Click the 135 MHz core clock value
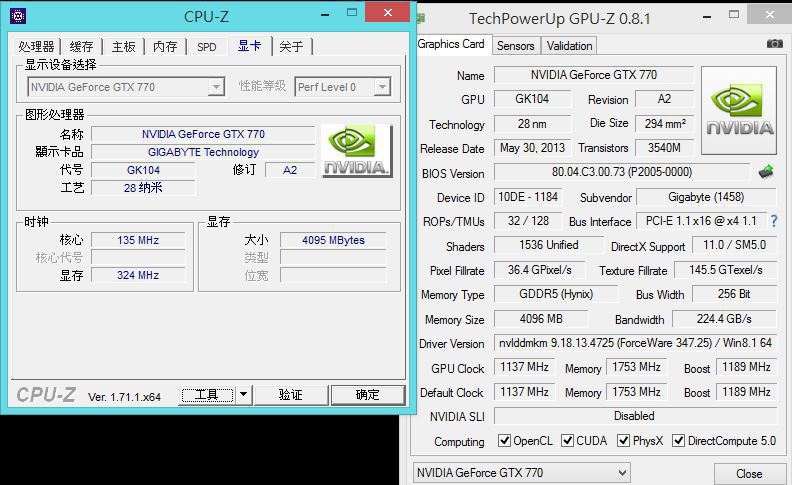 point(138,240)
